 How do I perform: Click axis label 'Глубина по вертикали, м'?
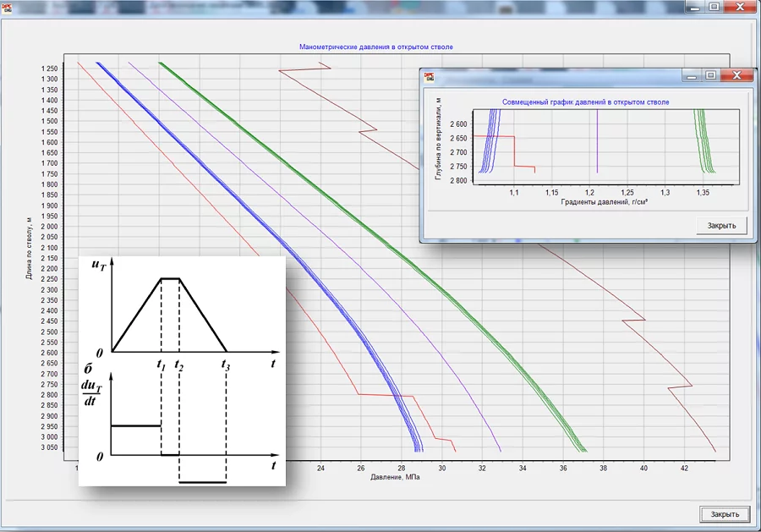tap(438, 140)
